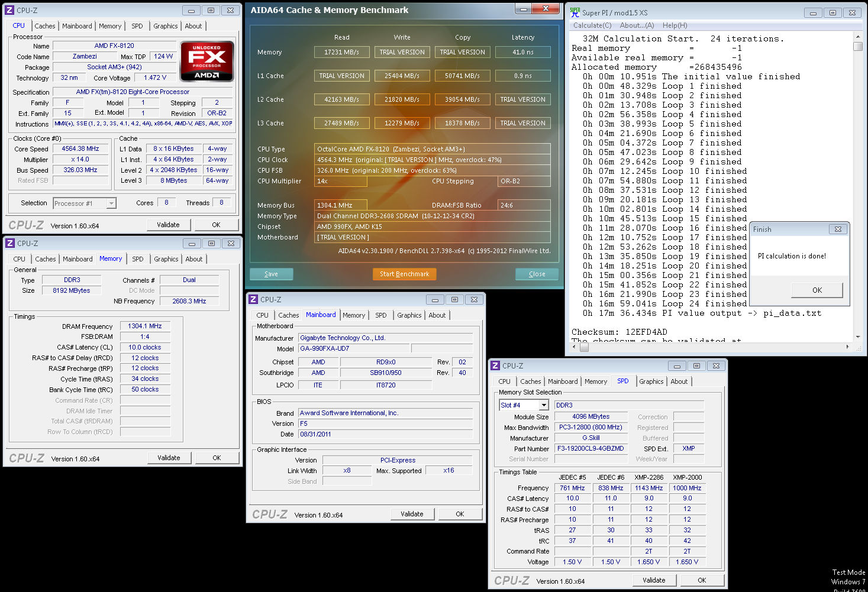Viewport: 868px width, 592px height.
Task: Click the CPU-Z title icon in Memory window
Action: 10,243
